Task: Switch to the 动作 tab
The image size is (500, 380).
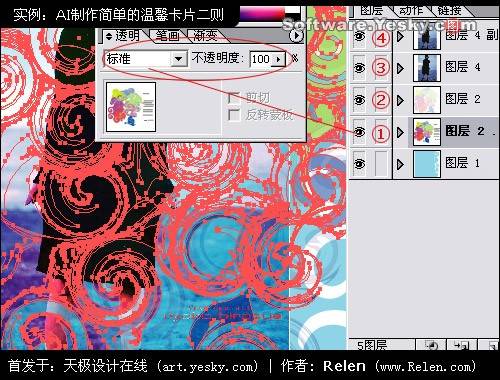Action: point(412,11)
